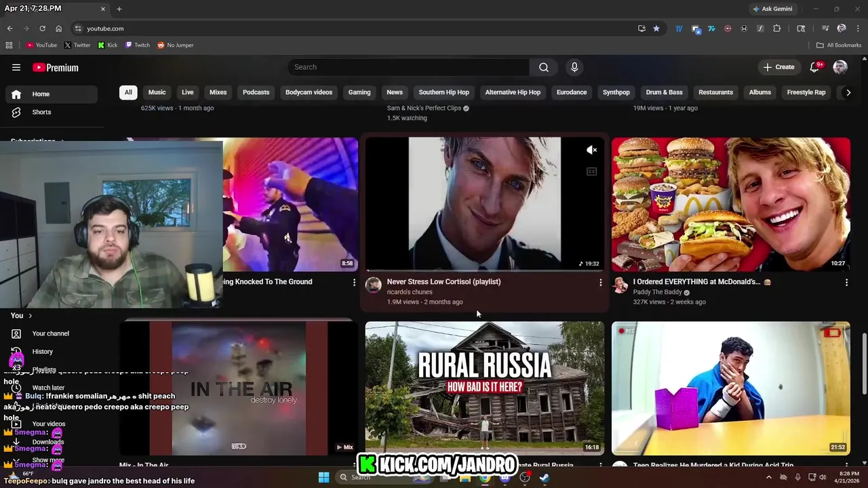Open the Rural Russia video thumbnail
868x488 pixels.
pos(485,388)
